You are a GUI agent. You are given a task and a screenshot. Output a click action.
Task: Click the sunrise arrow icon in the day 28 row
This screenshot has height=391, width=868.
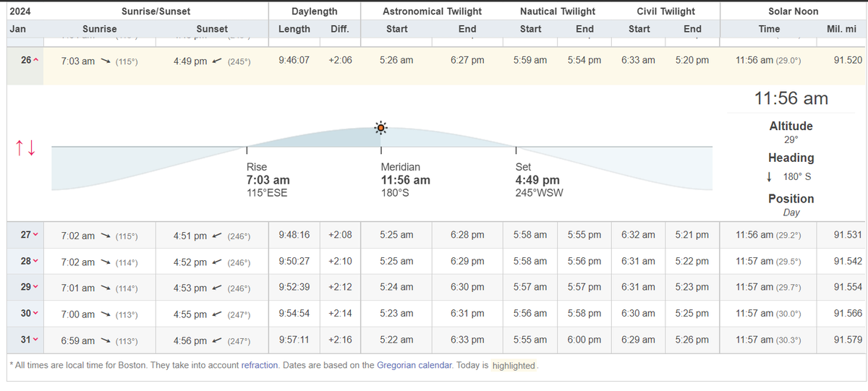(105, 262)
